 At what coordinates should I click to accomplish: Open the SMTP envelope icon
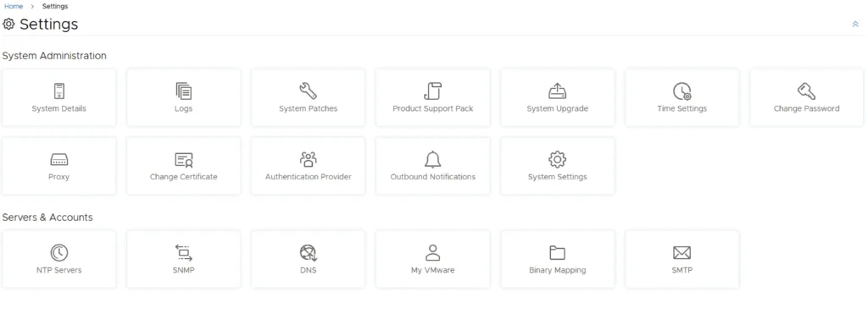pyautogui.click(x=682, y=252)
